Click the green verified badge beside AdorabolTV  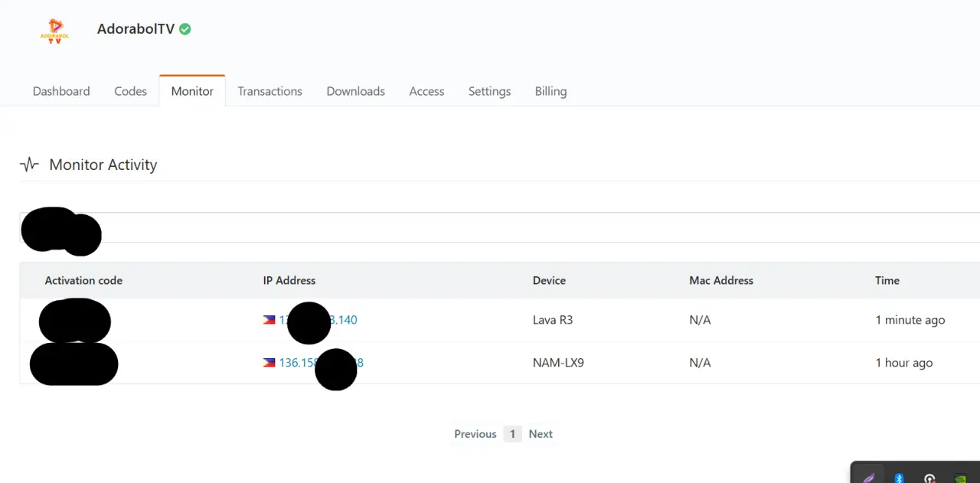coord(185,29)
